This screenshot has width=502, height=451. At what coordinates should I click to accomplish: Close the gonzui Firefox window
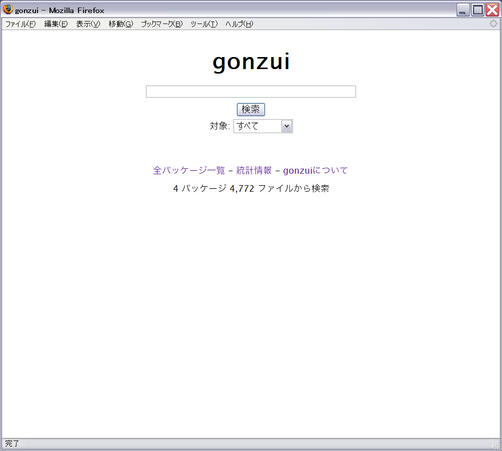(x=492, y=10)
